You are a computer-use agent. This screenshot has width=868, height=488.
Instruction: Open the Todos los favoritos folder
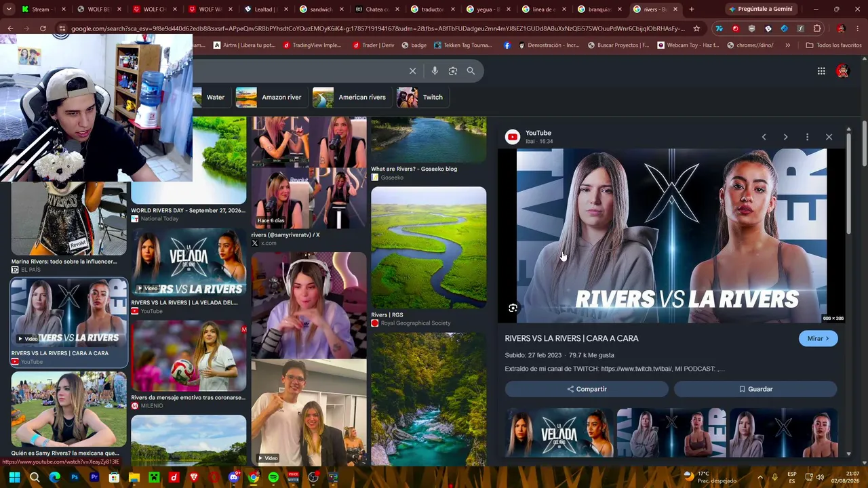pyautogui.click(x=833, y=45)
